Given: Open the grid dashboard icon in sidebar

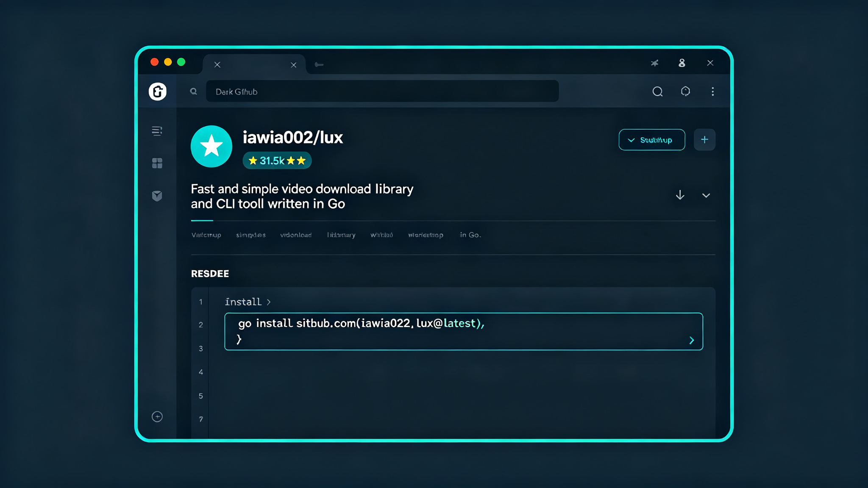Looking at the screenshot, I should point(157,163).
